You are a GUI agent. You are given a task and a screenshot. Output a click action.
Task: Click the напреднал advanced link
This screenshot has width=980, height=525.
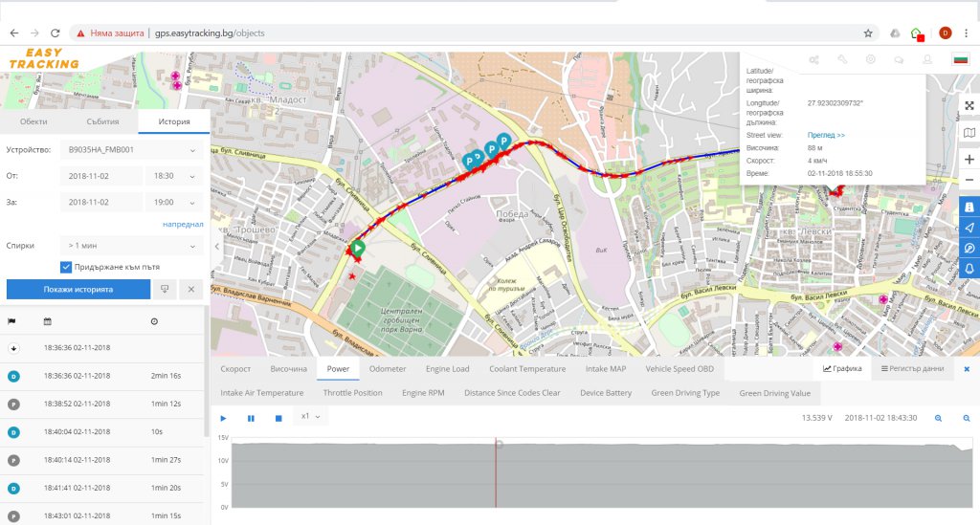(x=183, y=224)
